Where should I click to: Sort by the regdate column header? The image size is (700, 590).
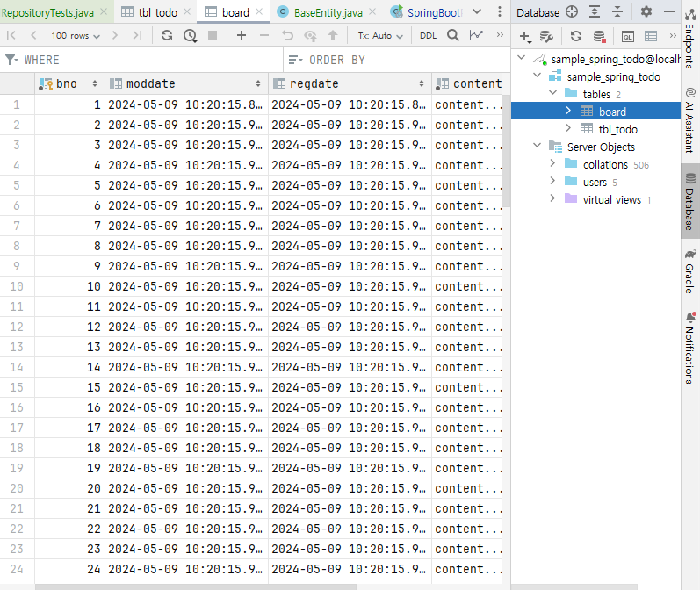tap(350, 83)
